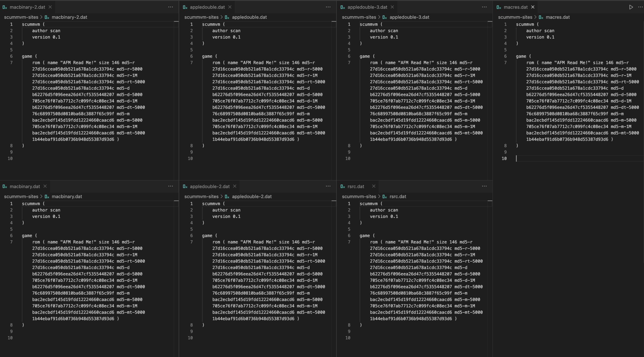Click macbinary.dat breadcrumb file name
The height and width of the screenshot is (357, 644).
(67, 196)
